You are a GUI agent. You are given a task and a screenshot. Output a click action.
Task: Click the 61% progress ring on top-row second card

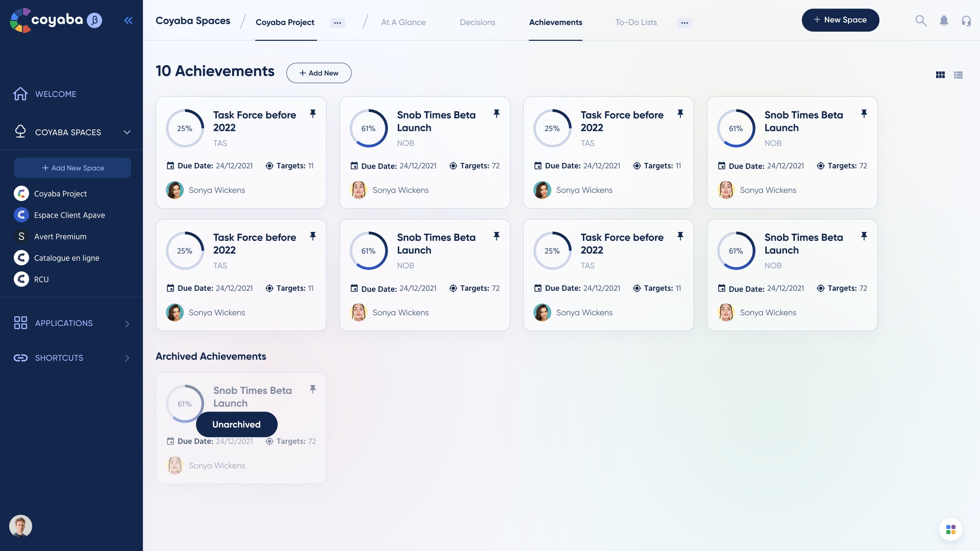click(368, 128)
